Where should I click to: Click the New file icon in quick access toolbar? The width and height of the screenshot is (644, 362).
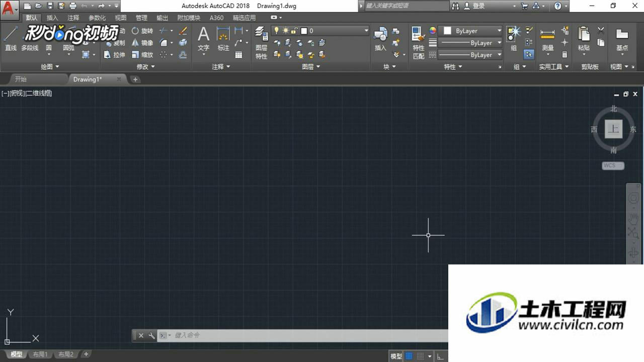click(28, 6)
